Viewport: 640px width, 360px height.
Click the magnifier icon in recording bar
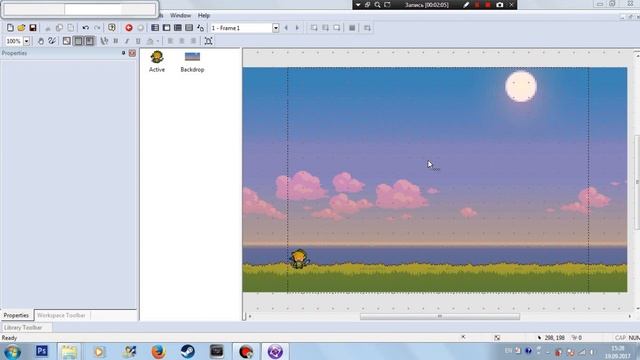(378, 5)
